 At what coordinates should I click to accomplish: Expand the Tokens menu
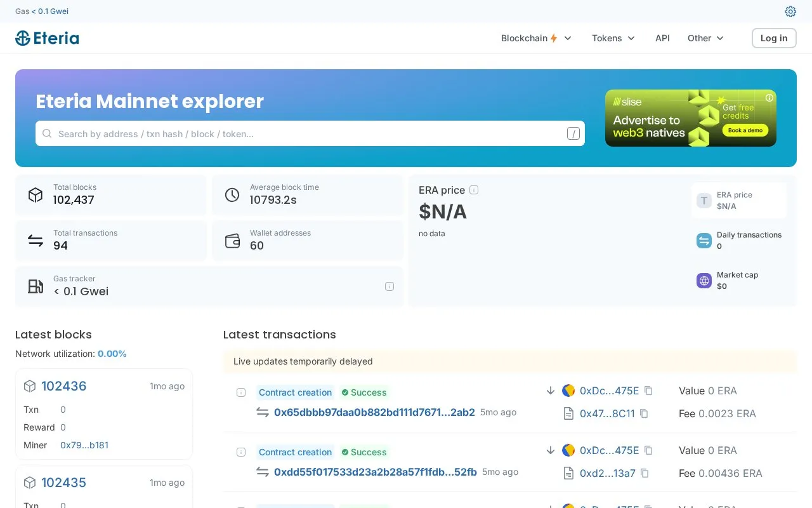(x=613, y=38)
